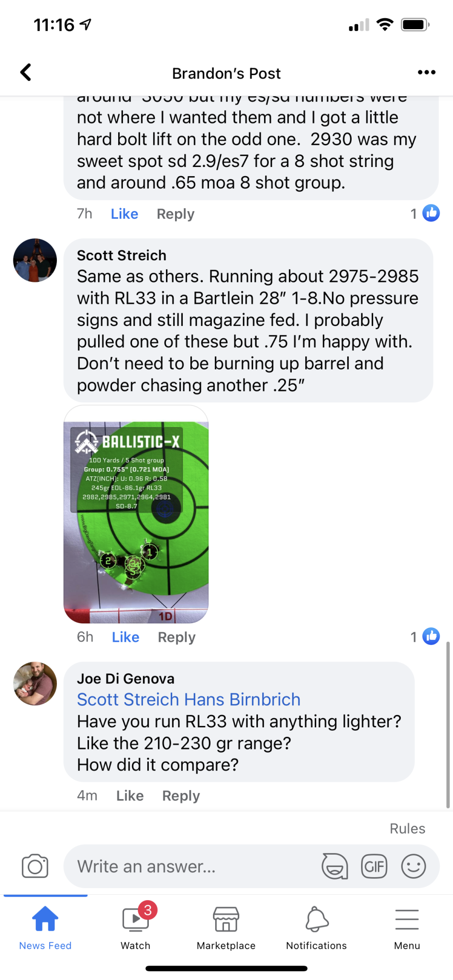Open Joe Di Genova's profile picture

click(35, 684)
